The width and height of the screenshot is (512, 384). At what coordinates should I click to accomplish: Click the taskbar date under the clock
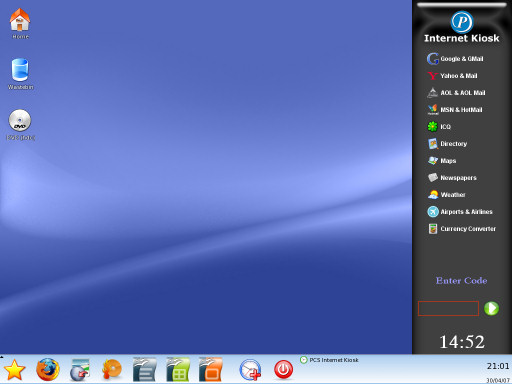pos(498,380)
